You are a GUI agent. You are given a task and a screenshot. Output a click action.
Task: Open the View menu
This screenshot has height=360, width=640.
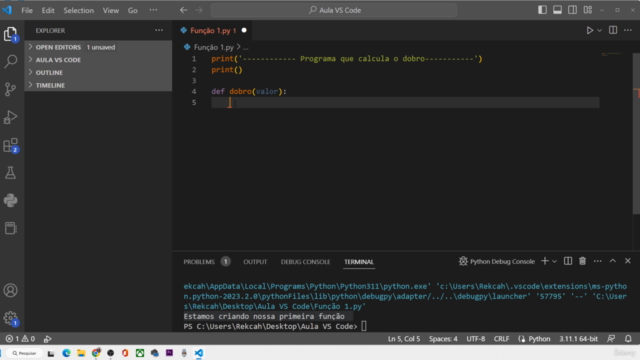pyautogui.click(x=111, y=10)
